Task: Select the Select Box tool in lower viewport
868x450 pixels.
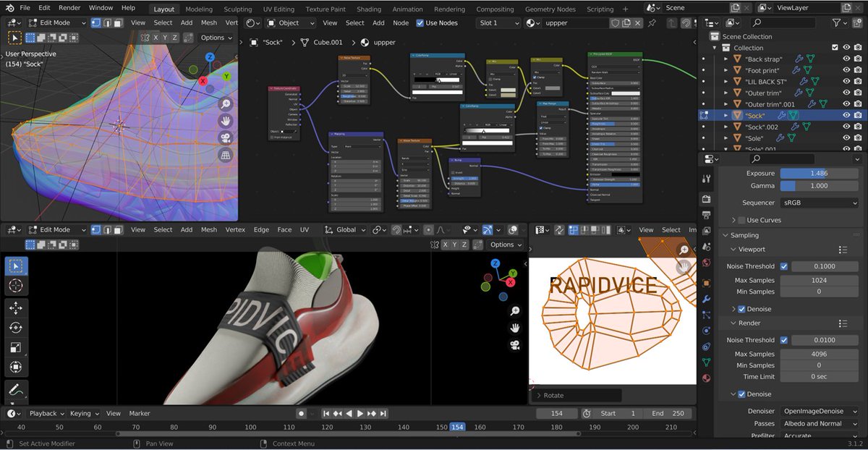Action: 16,266
